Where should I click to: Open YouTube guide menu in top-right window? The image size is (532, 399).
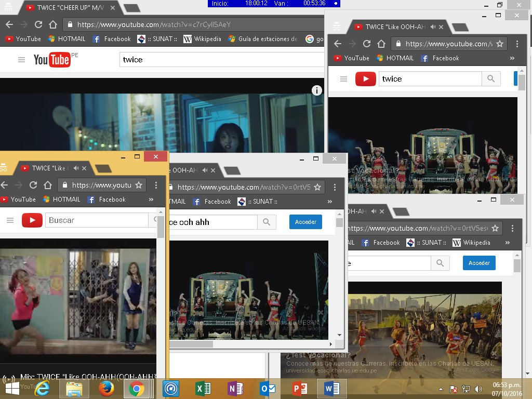344,79
